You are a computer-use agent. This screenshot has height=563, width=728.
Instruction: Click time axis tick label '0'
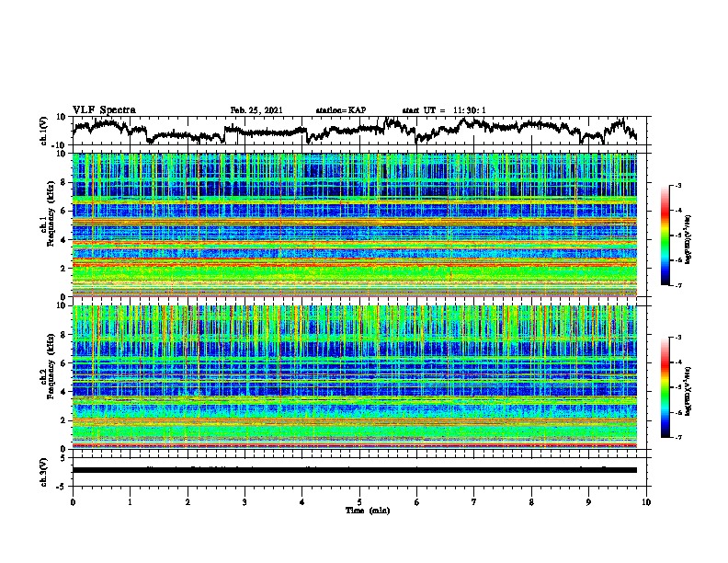[x=73, y=502]
